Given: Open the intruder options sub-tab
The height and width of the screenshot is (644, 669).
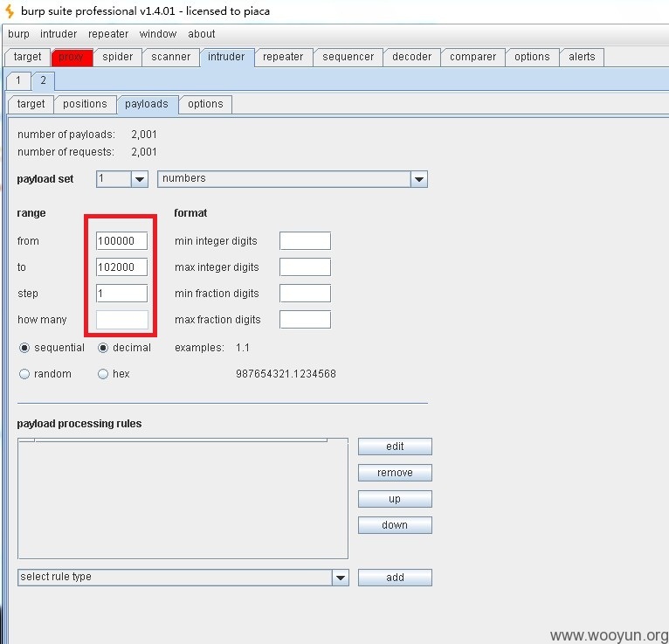Looking at the screenshot, I should click(205, 104).
